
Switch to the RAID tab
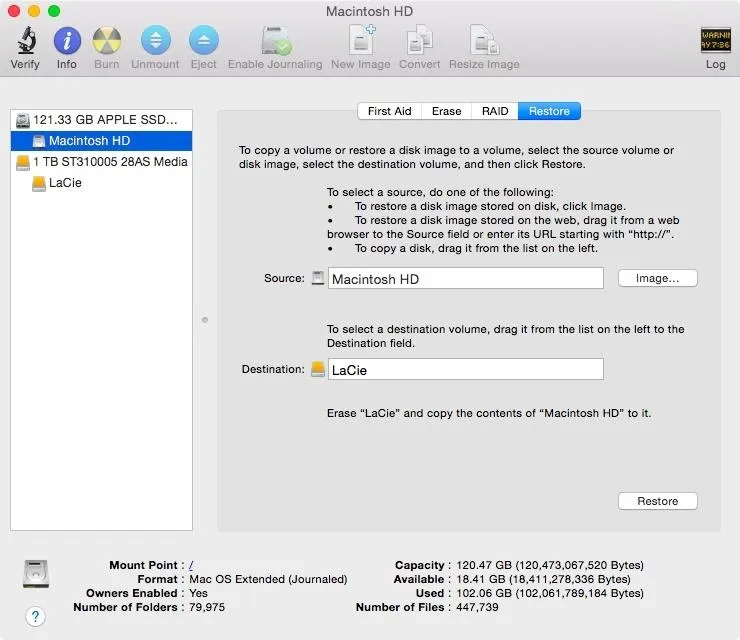point(495,111)
